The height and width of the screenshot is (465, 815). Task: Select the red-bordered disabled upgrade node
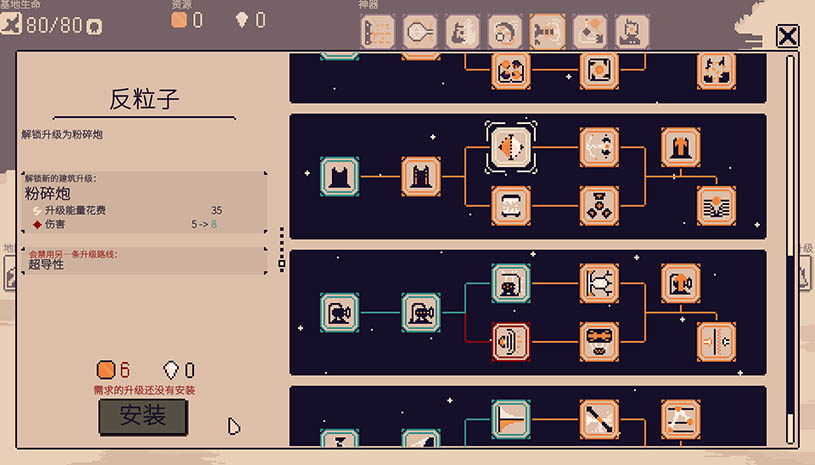point(511,341)
